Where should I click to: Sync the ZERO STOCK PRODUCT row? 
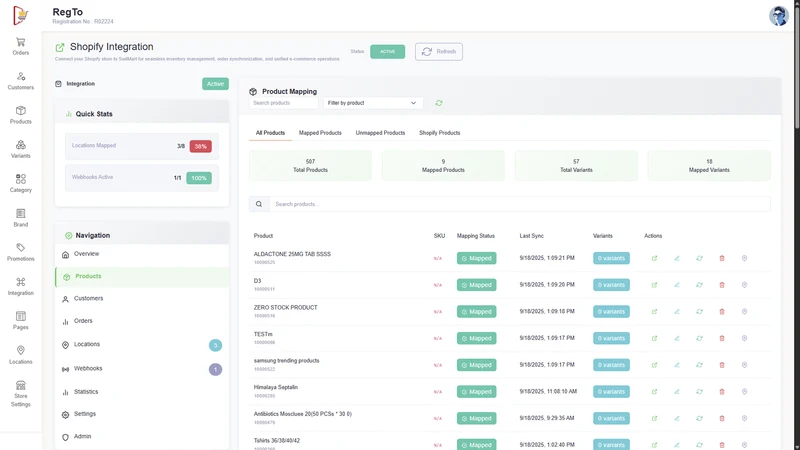[699, 311]
